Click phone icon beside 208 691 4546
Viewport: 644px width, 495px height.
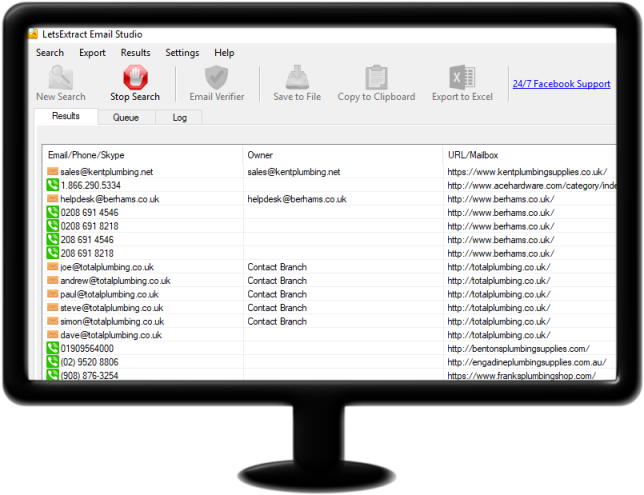52,239
